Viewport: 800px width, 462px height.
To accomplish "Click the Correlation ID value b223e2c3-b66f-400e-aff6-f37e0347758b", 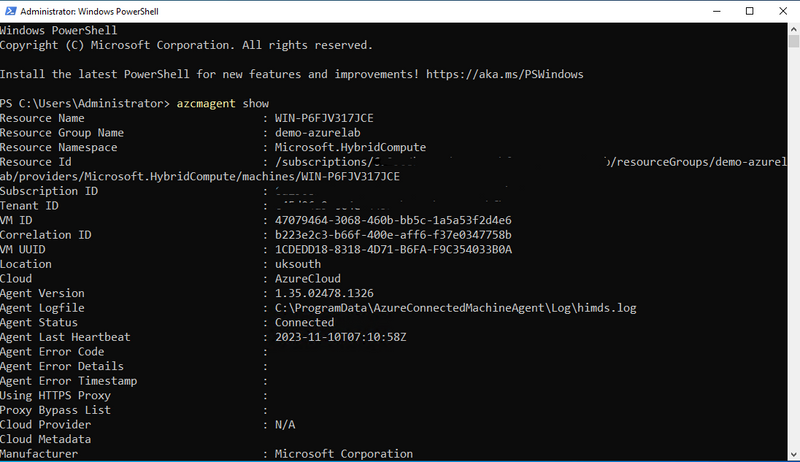I will [x=393, y=235].
